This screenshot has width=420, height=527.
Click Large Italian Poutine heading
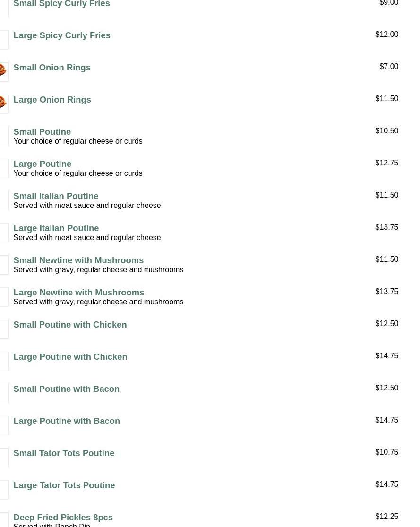point(56,228)
